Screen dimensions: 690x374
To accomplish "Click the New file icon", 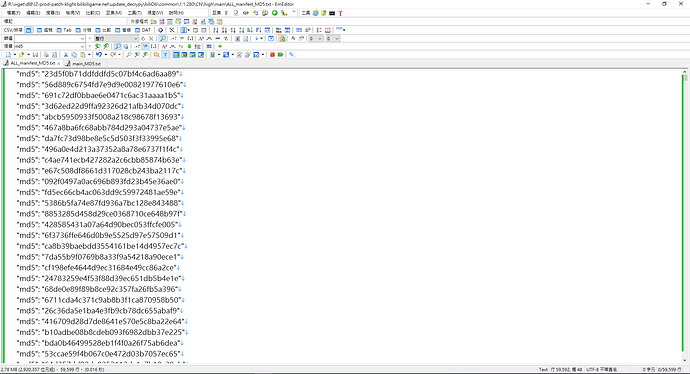I will [8, 55].
